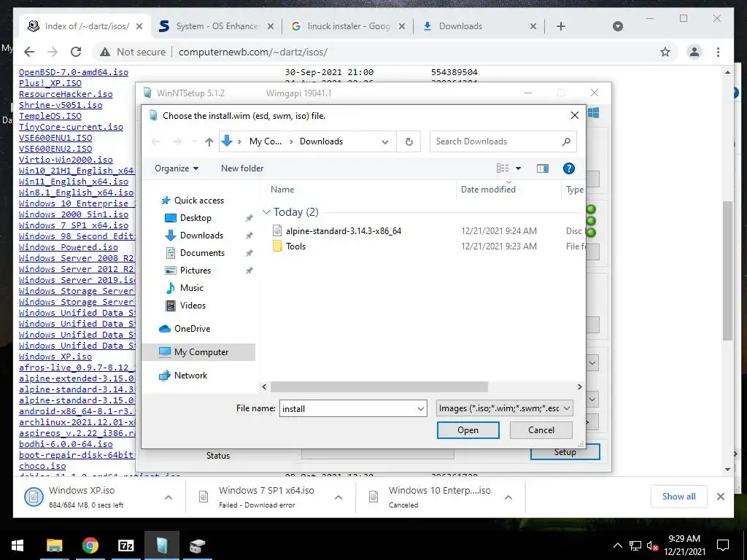The width and height of the screenshot is (747, 560).
Task: Open choco.iso link
Action: click(x=42, y=466)
